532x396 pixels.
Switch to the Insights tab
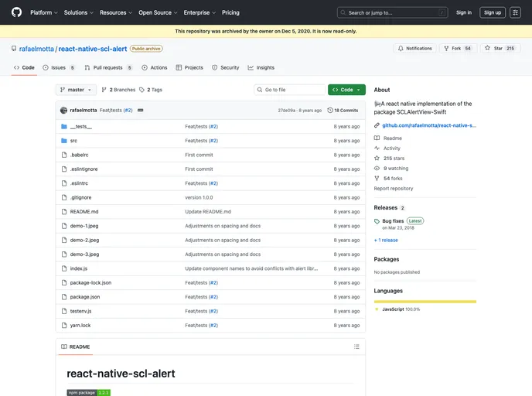tap(261, 67)
